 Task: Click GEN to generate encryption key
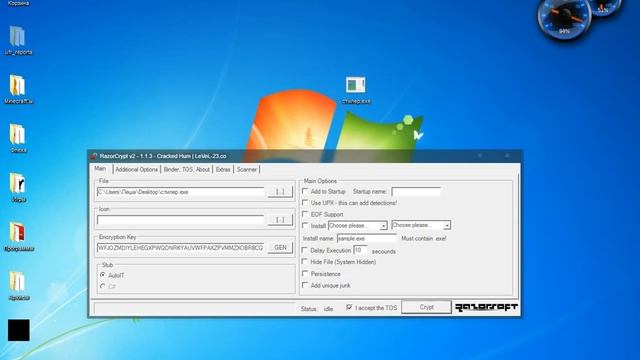[280, 247]
